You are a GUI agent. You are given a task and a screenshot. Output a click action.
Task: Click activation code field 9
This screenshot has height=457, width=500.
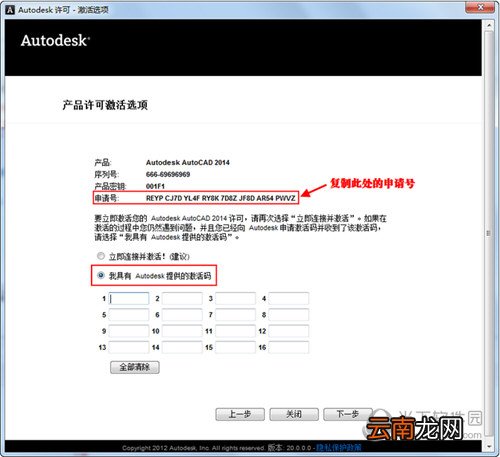(129, 331)
